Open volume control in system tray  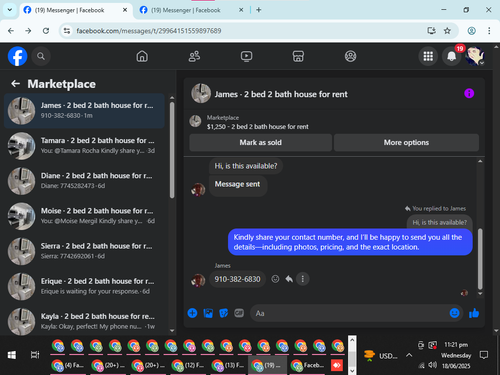(432, 365)
